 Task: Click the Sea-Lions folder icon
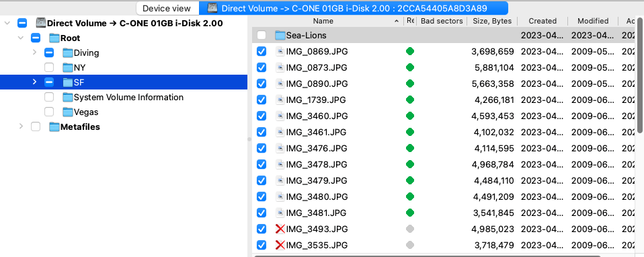[280, 36]
